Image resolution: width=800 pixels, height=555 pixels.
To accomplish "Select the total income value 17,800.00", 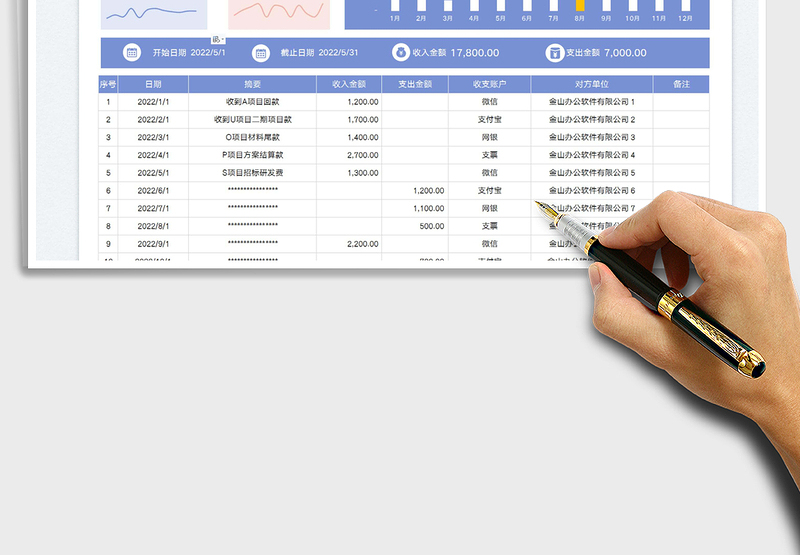I will [x=475, y=53].
